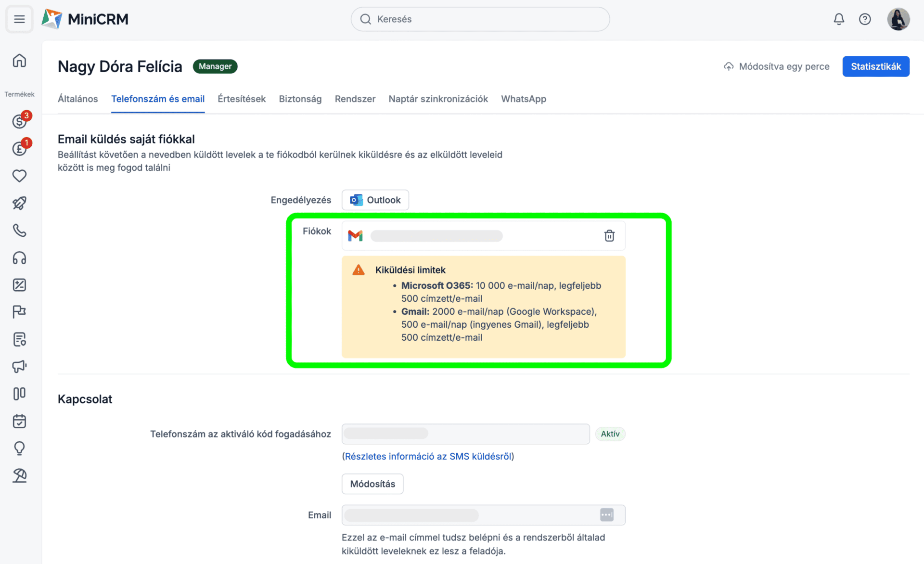924x564 pixels.
Task: Click the Home sidebar icon
Action: click(19, 61)
